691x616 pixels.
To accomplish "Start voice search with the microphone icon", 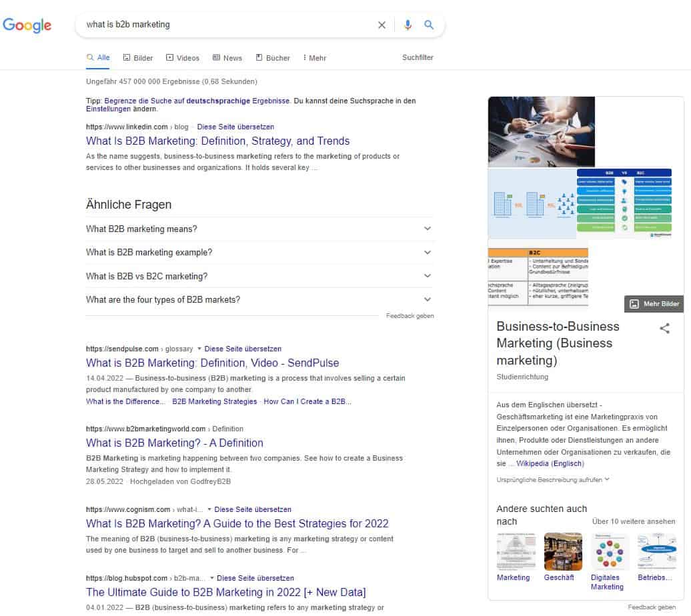I will click(x=408, y=25).
